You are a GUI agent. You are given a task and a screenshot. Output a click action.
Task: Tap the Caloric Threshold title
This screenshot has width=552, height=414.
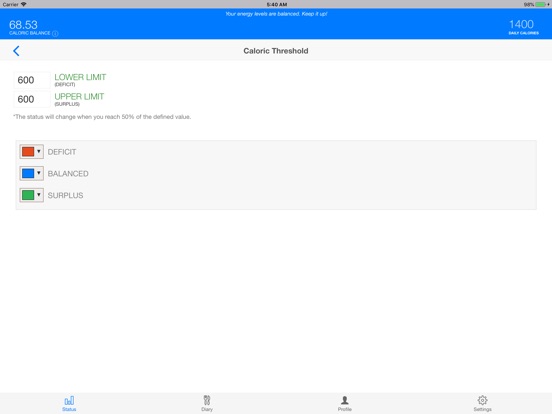[x=276, y=51]
